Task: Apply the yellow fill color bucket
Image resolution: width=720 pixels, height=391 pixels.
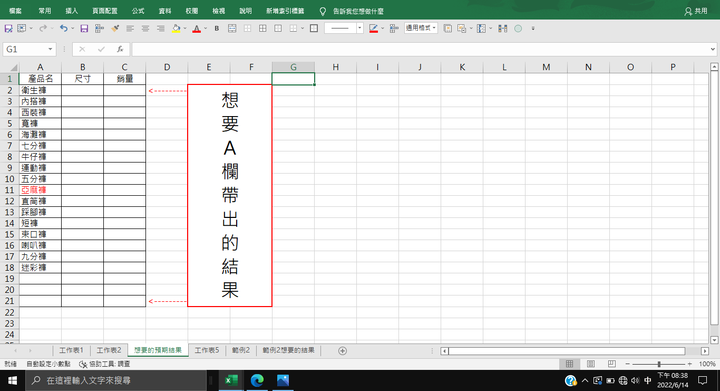Action: click(x=176, y=28)
